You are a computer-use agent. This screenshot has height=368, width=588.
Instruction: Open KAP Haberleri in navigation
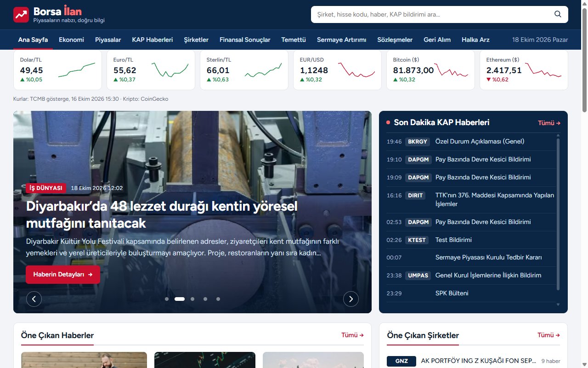pos(153,40)
